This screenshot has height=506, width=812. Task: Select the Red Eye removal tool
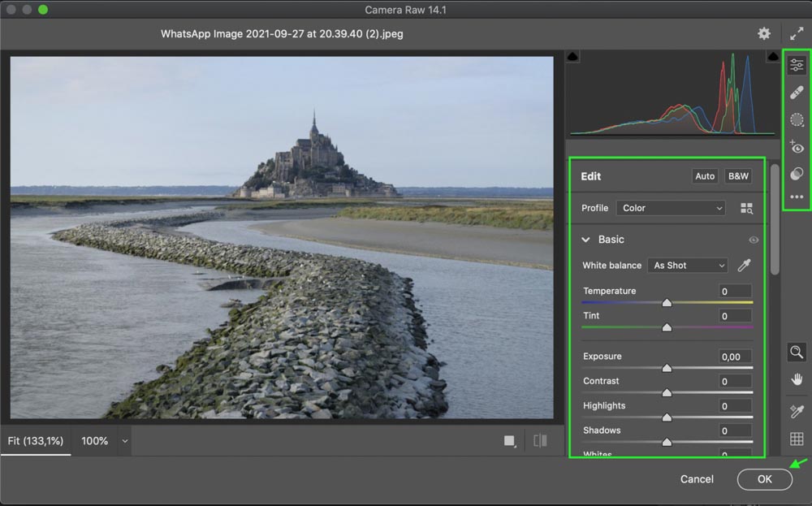point(797,147)
